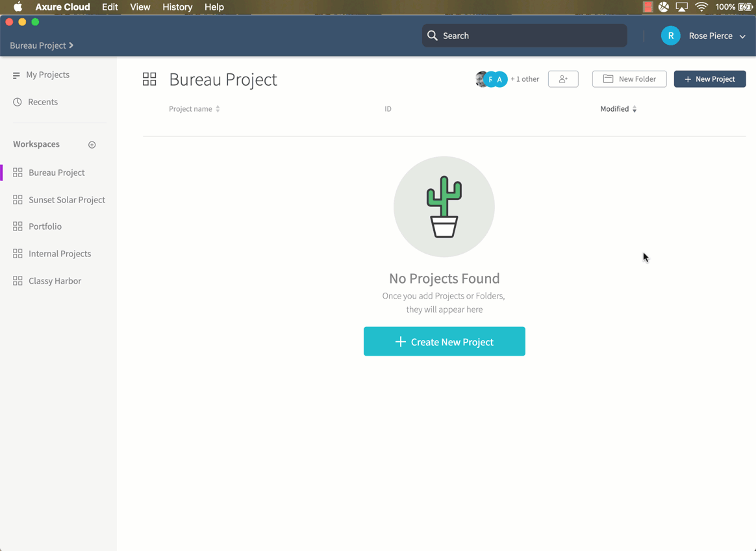Select the Bureau Project workspace in sidebar
Screen dimensions: 756x551
point(57,173)
